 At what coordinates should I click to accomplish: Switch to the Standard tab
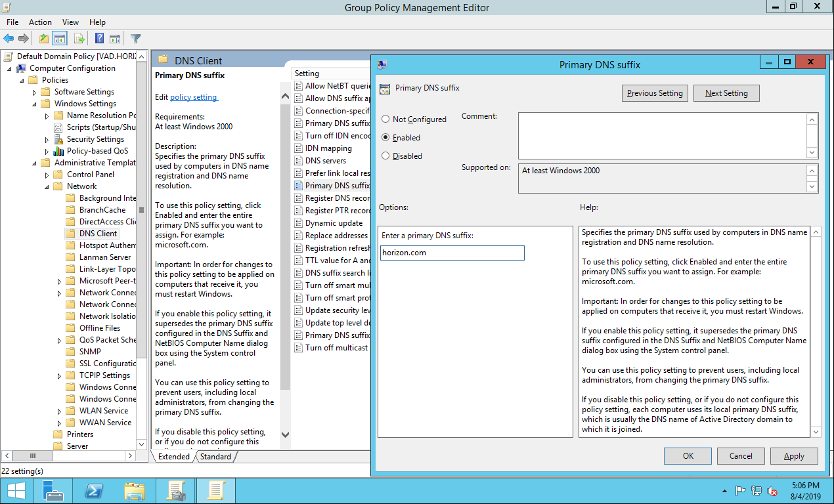[x=215, y=457]
